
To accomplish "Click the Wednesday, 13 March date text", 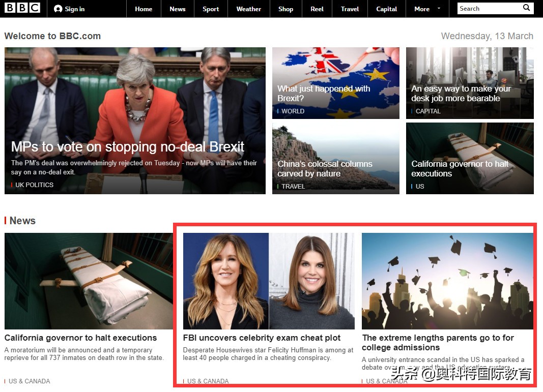I will 487,36.
